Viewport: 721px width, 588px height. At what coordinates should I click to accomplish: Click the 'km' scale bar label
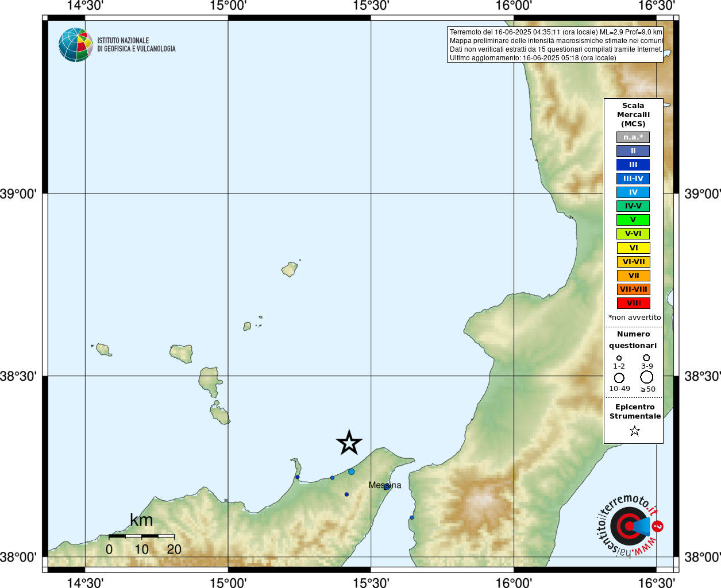click(141, 520)
